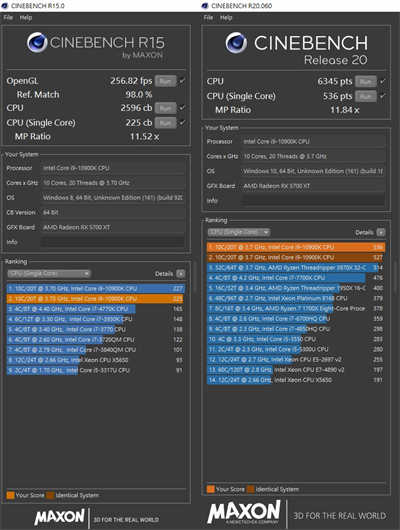Select Threadripper 3970X 32-core row in R20
The height and width of the screenshot is (530, 400).
pos(296,268)
